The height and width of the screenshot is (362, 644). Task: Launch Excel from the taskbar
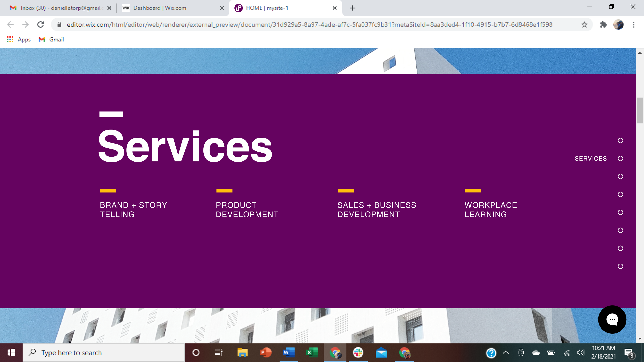click(x=311, y=352)
